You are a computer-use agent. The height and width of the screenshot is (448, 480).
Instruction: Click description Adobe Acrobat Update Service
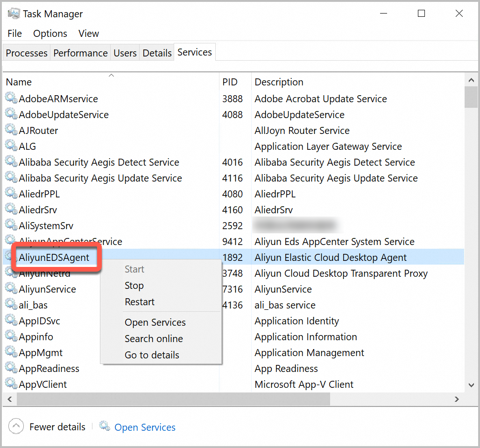tap(321, 99)
